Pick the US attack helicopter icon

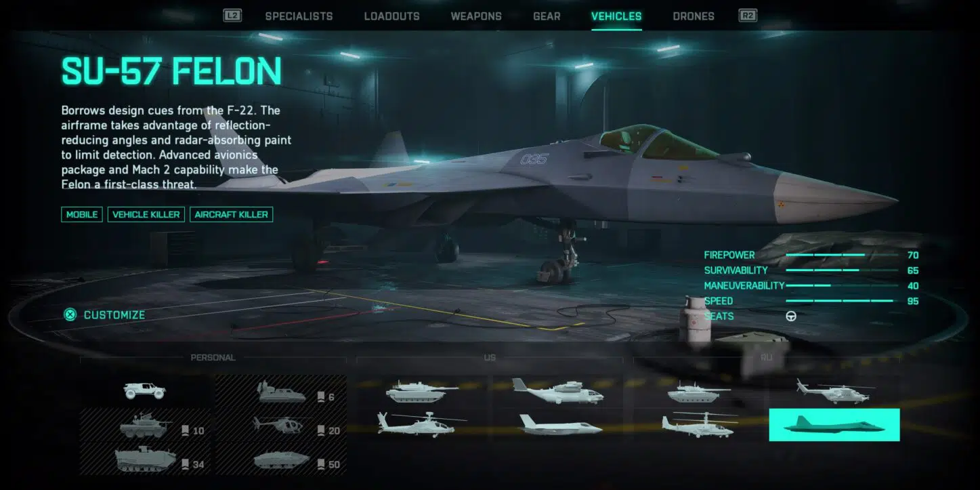pos(421,425)
